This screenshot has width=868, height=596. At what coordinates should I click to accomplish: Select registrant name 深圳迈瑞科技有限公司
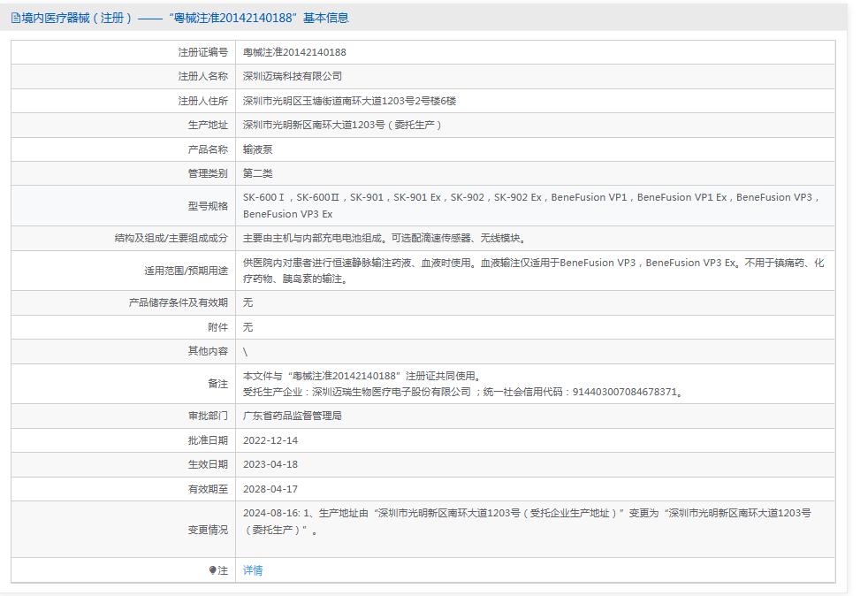[293, 76]
